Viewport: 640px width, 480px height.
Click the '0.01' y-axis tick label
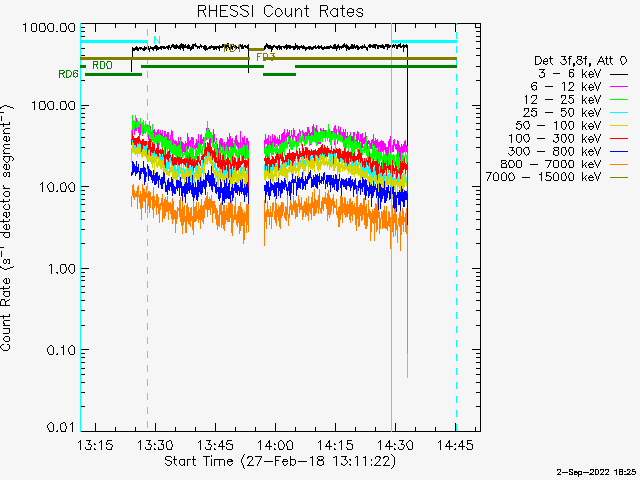[x=61, y=427]
